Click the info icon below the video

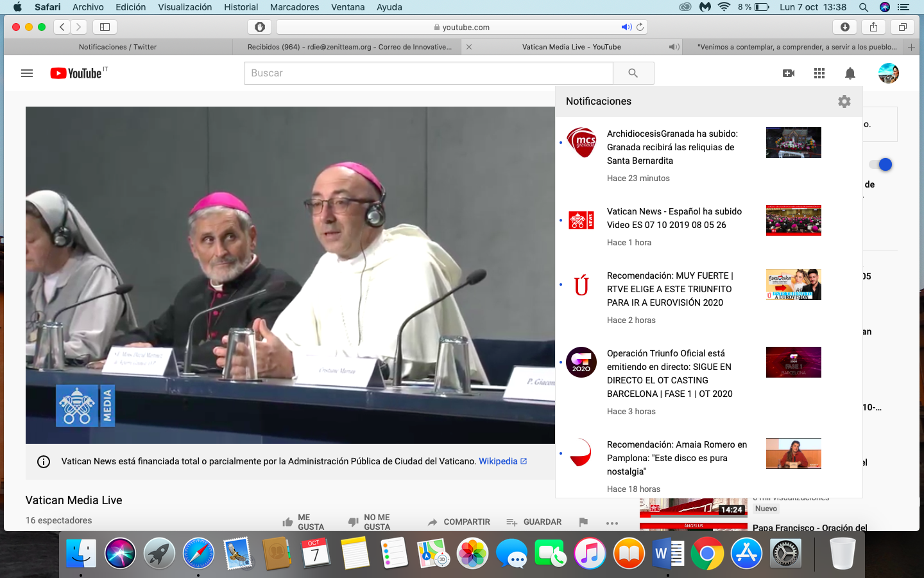(44, 462)
